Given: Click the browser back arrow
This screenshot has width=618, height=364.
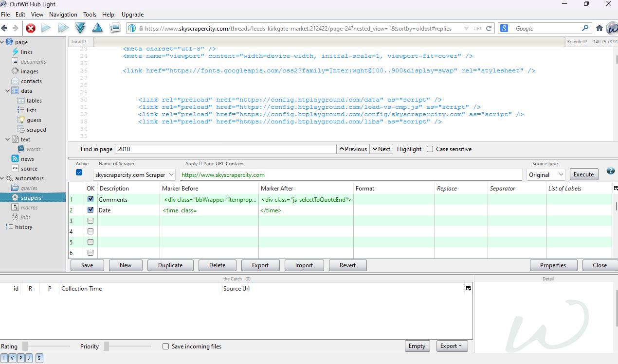Looking at the screenshot, I should pos(4,28).
